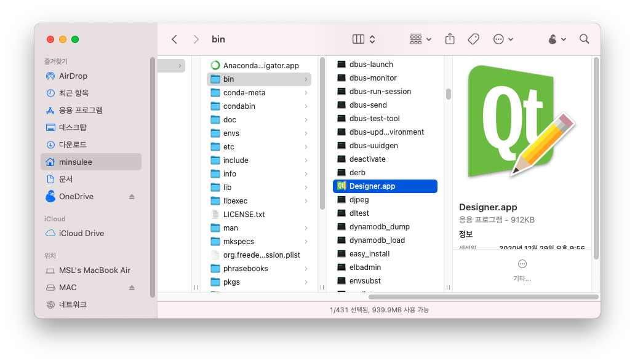The image size is (635, 364).
Task: Select the djpeg executable
Action: pos(385,200)
